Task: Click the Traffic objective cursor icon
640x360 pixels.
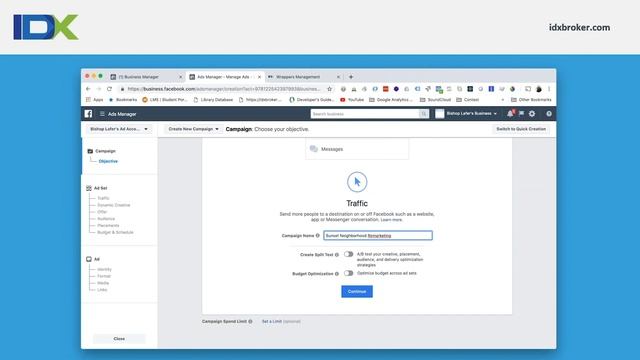Action: (x=357, y=182)
